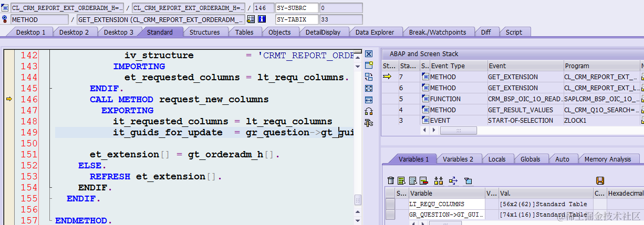Open the Data Explorer tab

(375, 32)
